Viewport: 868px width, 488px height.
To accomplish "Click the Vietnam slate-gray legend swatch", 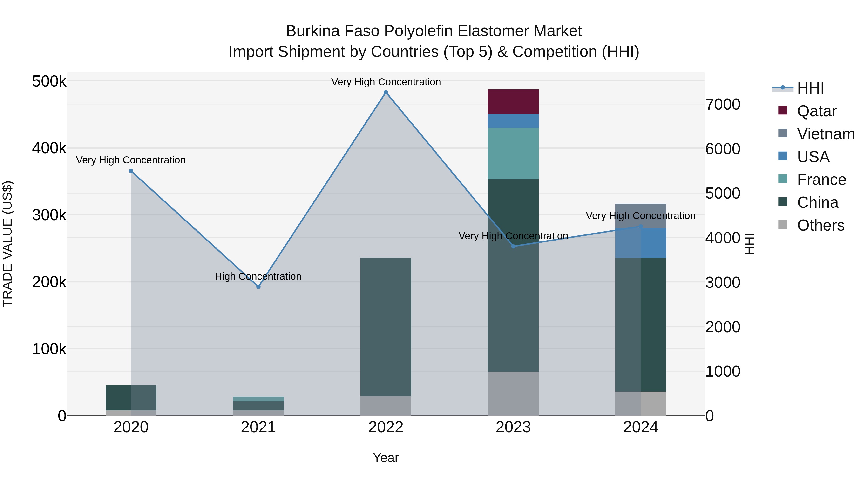I will (783, 133).
